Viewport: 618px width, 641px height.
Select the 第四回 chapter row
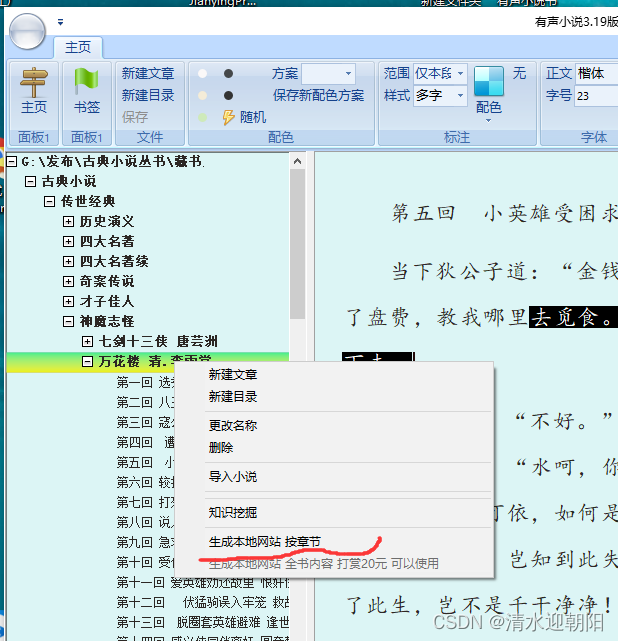pos(145,442)
